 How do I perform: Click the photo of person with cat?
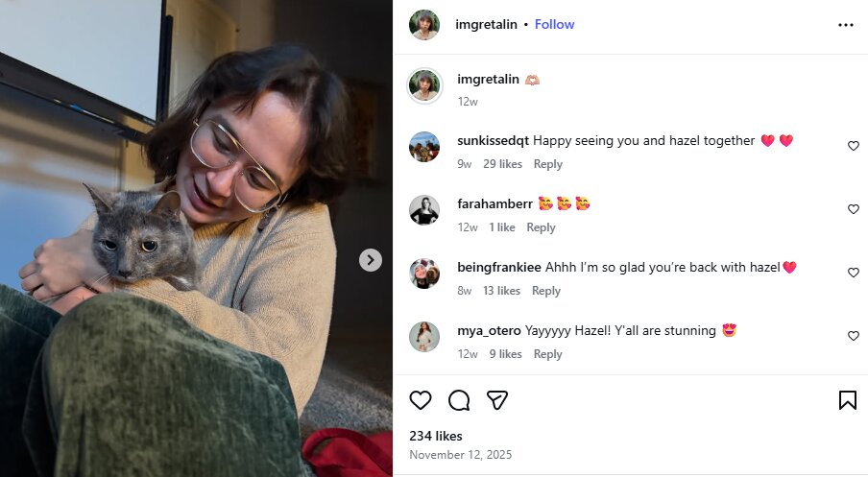point(192,240)
